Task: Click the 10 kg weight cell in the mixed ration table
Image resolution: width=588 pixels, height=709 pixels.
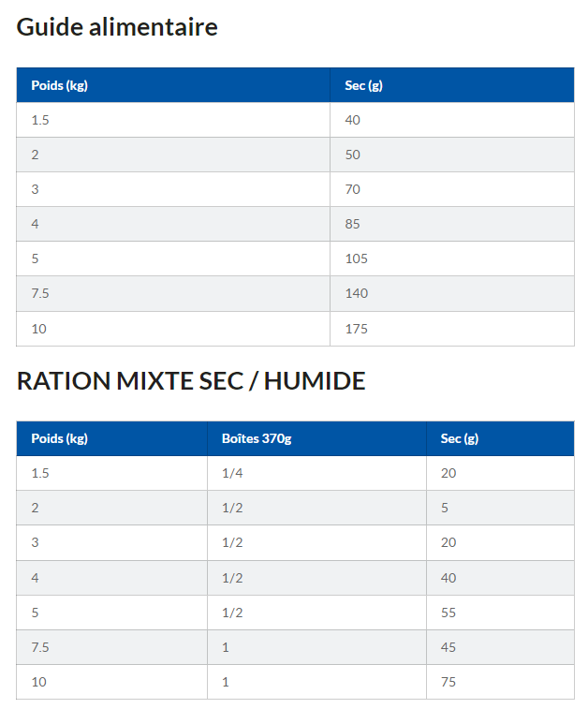Action: [x=38, y=682]
